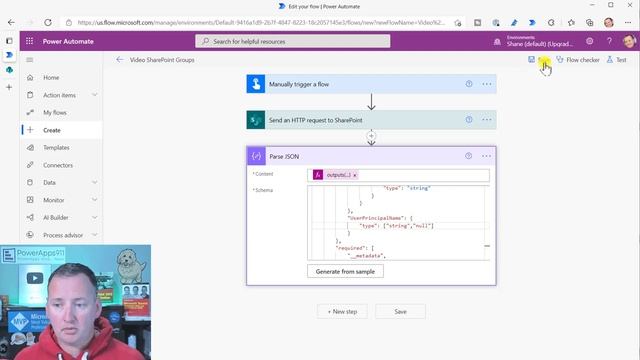Click the browser address bar URL
Image resolution: width=640 pixels, height=360 pixels.
pos(261,22)
